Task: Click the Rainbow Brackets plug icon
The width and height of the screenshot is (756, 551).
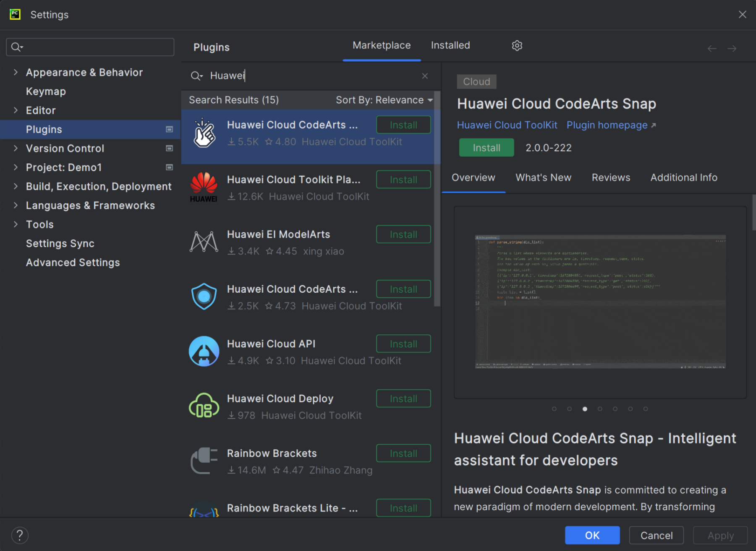Action: coord(204,461)
